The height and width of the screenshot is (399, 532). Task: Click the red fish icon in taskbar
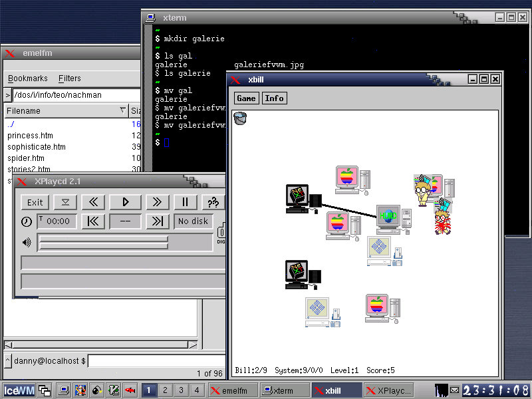pyautogui.click(x=130, y=390)
